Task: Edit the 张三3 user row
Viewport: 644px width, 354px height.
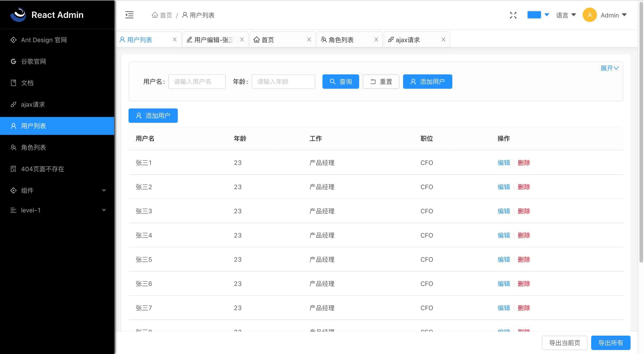Action: pyautogui.click(x=504, y=211)
